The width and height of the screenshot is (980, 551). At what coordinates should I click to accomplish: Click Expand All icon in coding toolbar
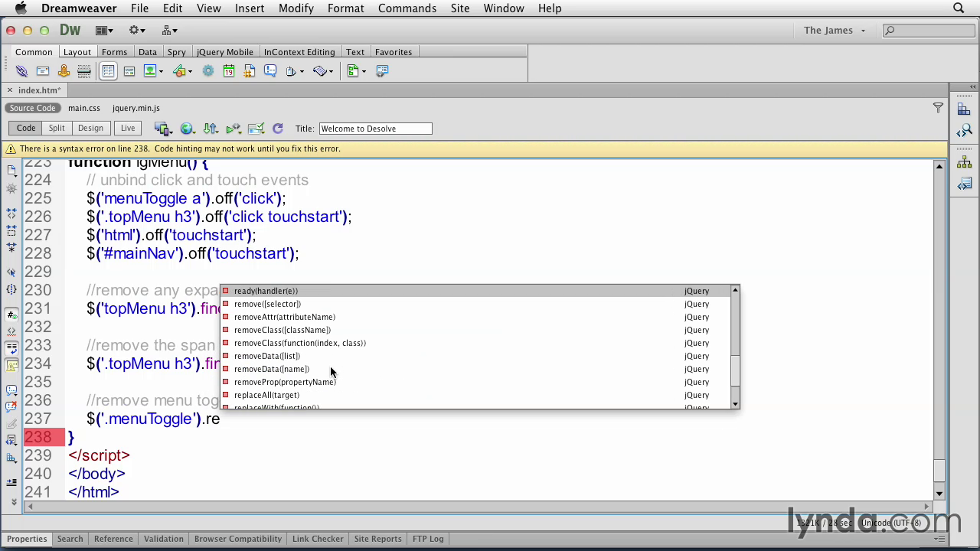click(11, 247)
